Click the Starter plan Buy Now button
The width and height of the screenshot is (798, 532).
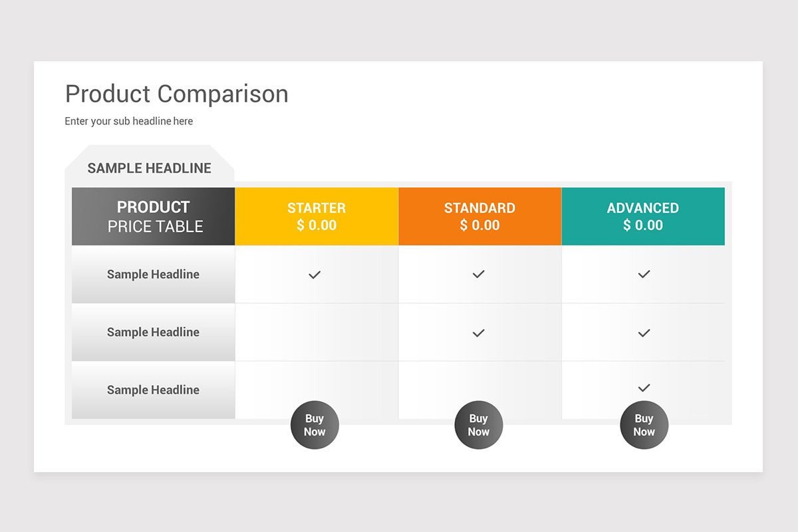pos(315,425)
